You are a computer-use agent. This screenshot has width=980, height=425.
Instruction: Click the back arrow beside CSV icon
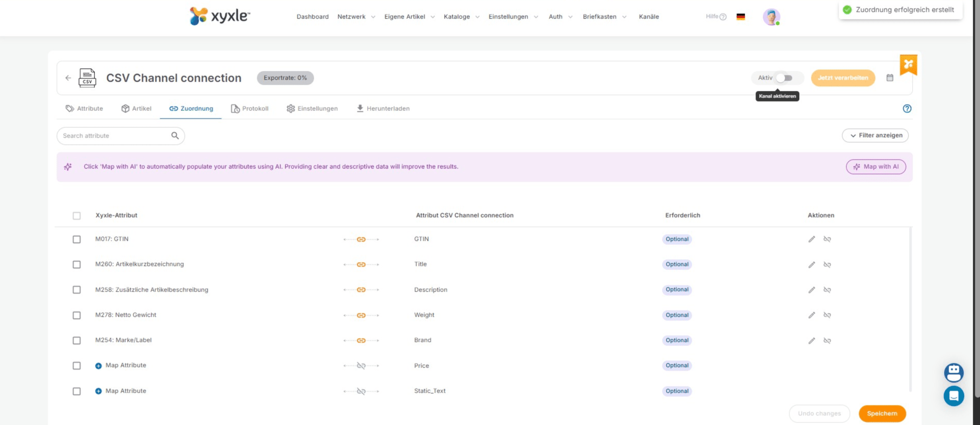click(x=68, y=78)
